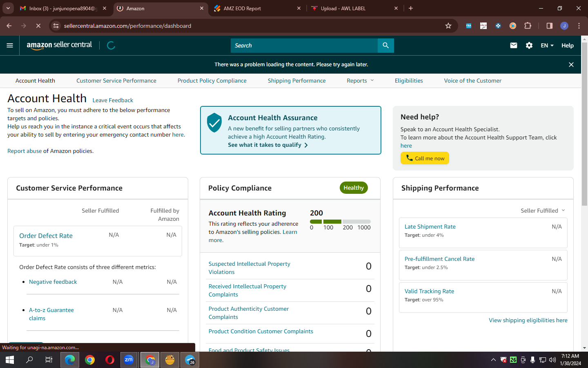Stop loading the page
Screen dimensions: 588x368
[38, 26]
